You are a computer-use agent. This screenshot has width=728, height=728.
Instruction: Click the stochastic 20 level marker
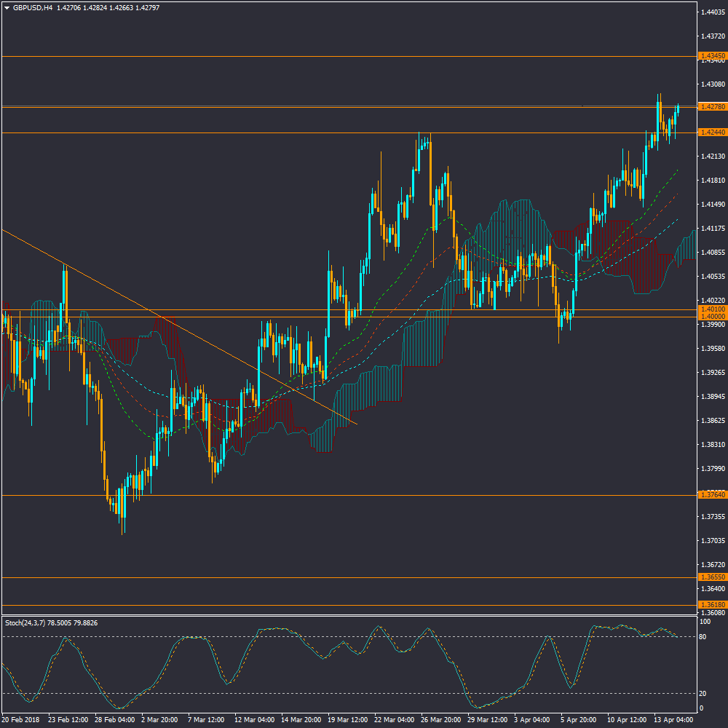coord(703,693)
